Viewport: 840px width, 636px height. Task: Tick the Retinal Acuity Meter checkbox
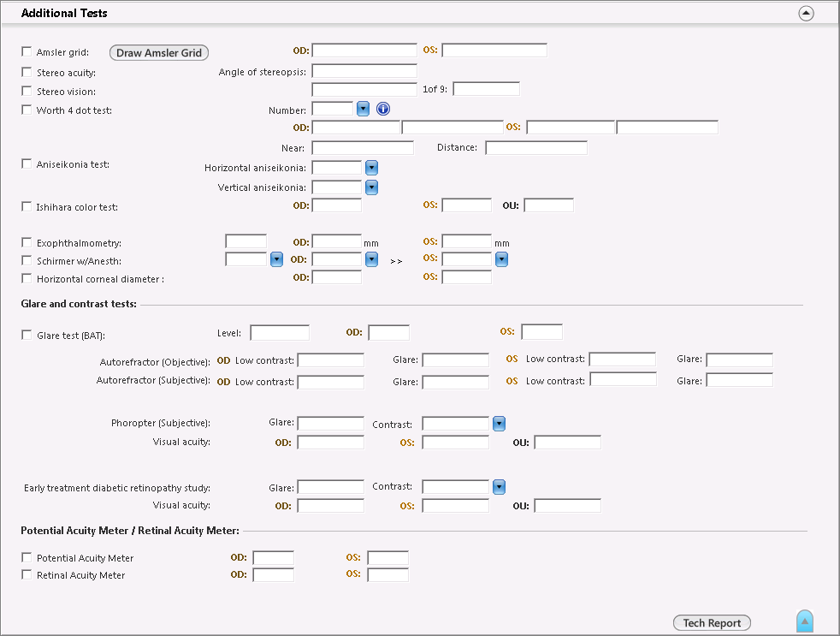click(27, 575)
